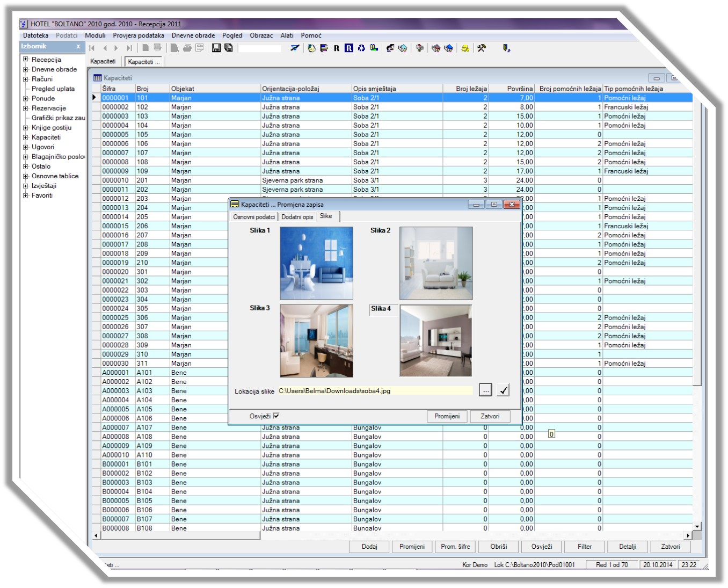Screen dimensions: 728x588
Task: Browse for image with ellipsis button
Action: pyautogui.click(x=485, y=390)
